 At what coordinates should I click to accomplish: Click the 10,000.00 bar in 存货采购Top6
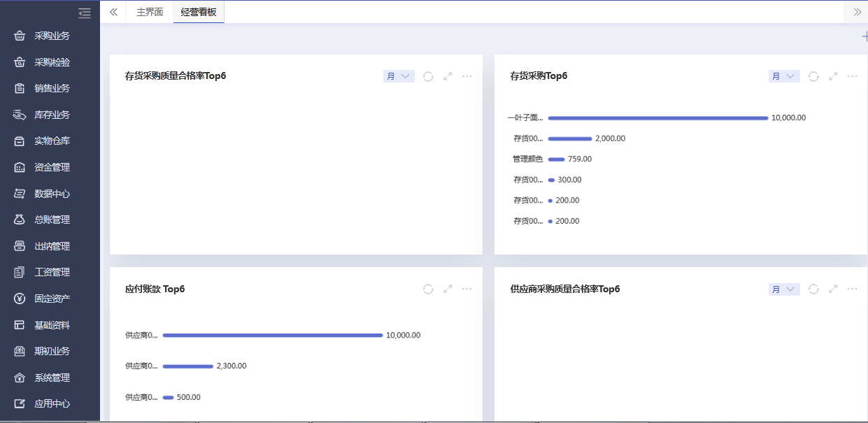tap(657, 118)
